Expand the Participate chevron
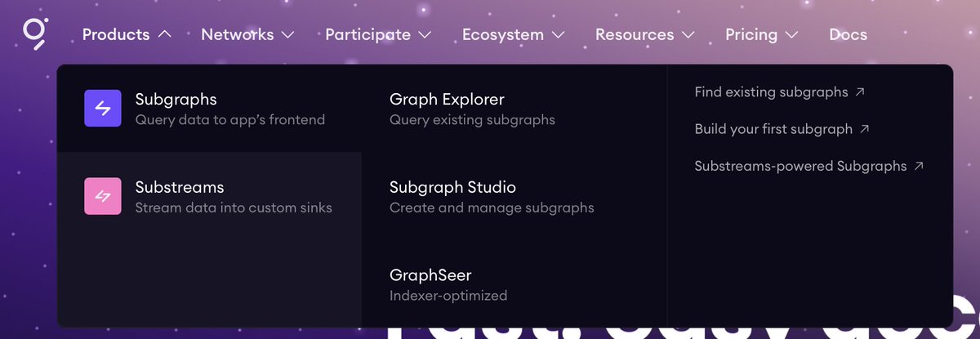Image resolution: width=980 pixels, height=339 pixels. click(424, 35)
